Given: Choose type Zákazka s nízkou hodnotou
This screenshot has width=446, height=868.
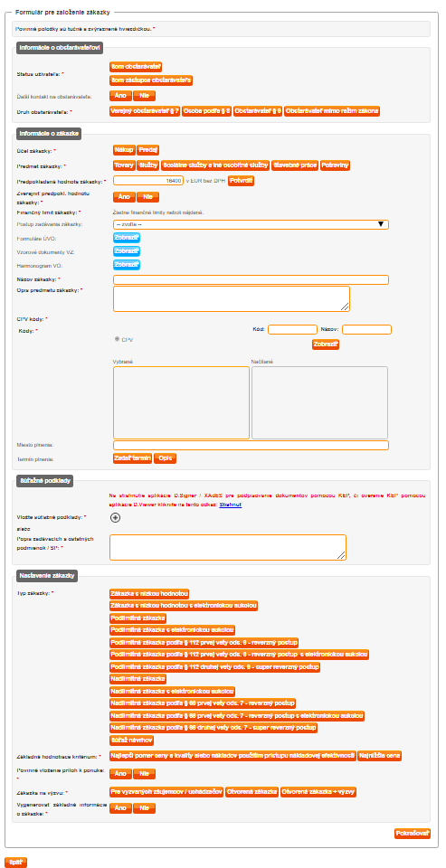Looking at the screenshot, I should pyautogui.click(x=150, y=593).
